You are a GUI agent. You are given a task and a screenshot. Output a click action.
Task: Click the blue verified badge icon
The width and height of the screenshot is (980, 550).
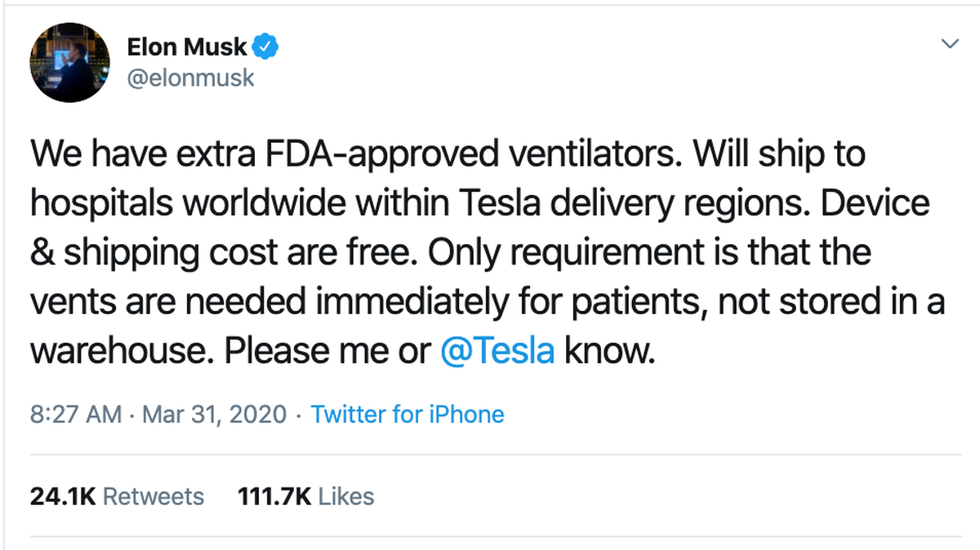266,47
